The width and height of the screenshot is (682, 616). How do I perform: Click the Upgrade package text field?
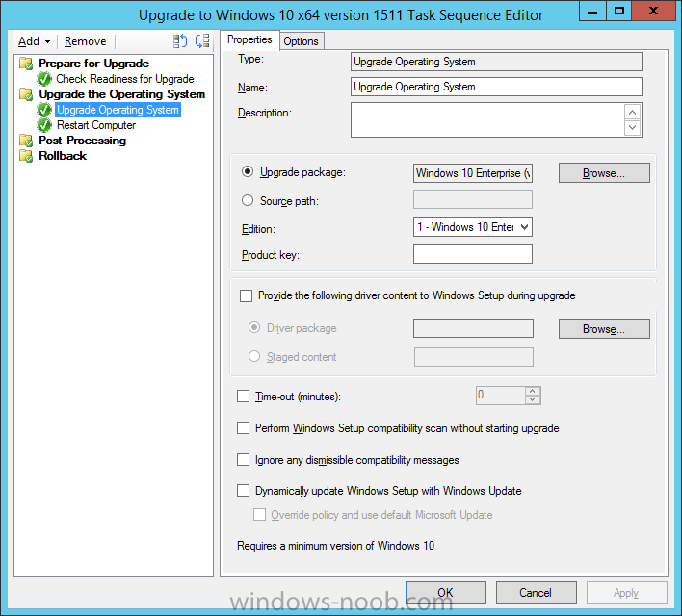pos(473,173)
